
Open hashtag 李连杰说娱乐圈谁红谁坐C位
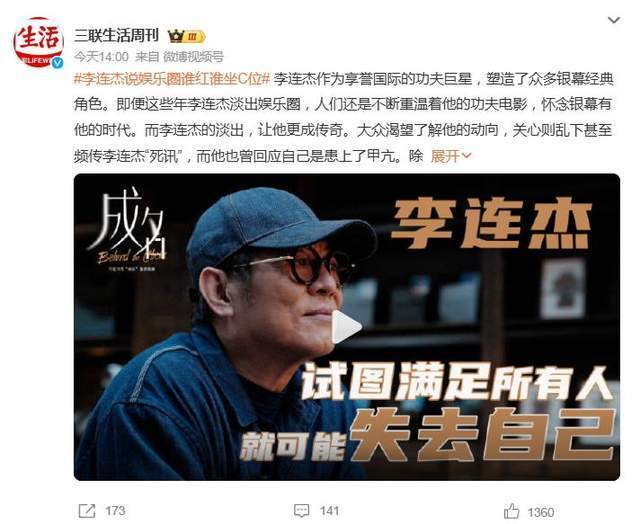172,79
